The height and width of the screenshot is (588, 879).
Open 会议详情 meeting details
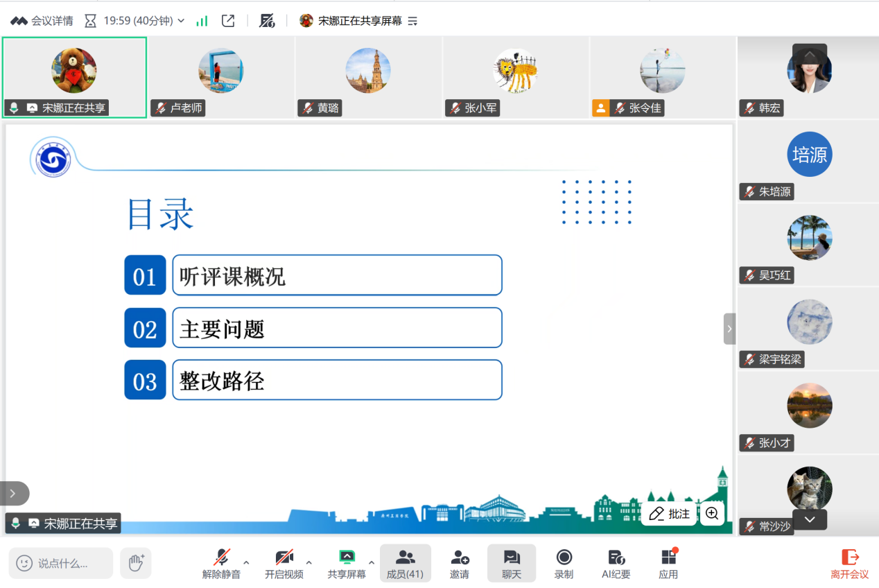[x=42, y=21]
